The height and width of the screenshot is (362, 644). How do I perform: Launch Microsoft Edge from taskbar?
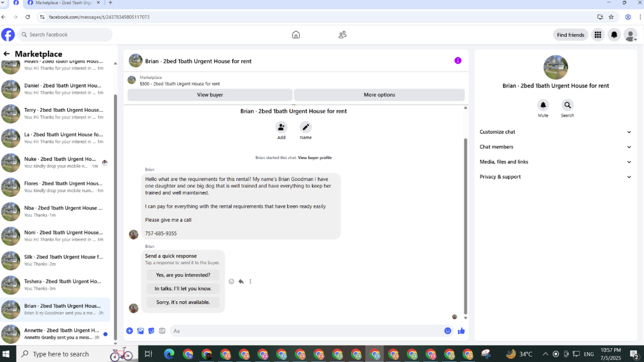(x=169, y=353)
